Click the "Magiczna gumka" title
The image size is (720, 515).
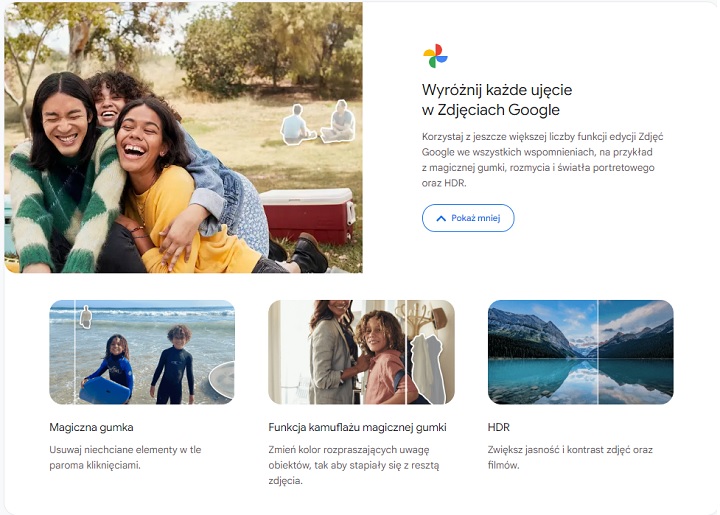point(91,427)
